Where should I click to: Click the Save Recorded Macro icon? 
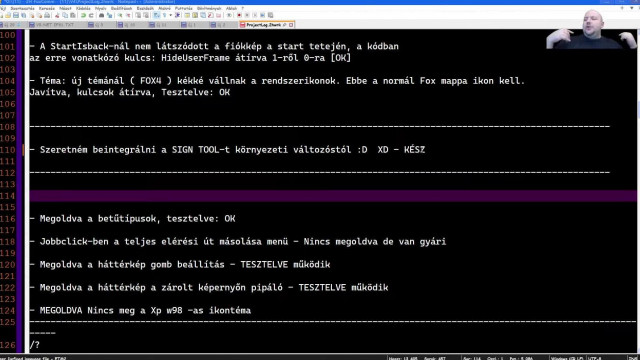point(271,16)
